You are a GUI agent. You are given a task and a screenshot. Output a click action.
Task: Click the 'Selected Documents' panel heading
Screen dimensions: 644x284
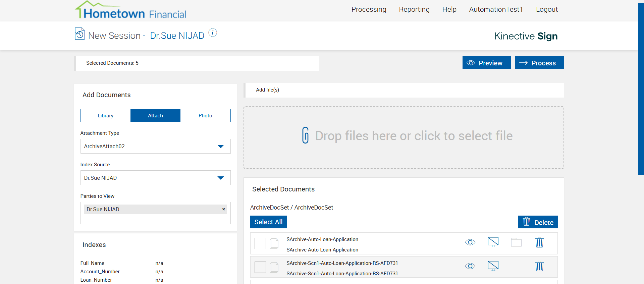(283, 189)
